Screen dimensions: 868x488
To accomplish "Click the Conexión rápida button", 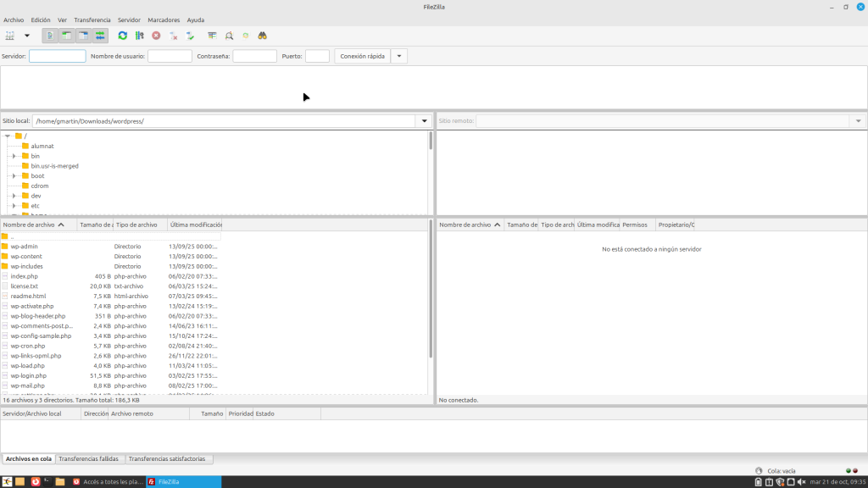I will [x=362, y=56].
